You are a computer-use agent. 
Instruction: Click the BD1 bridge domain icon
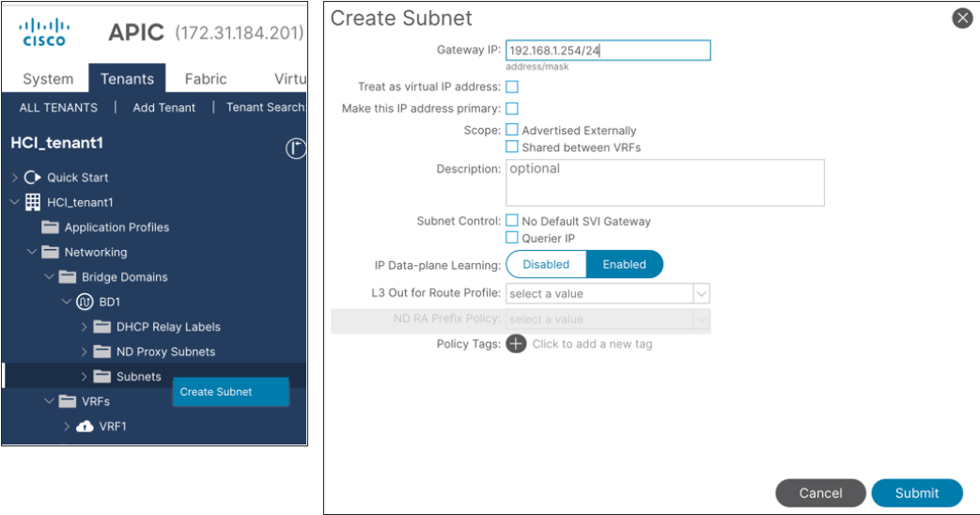pos(85,302)
